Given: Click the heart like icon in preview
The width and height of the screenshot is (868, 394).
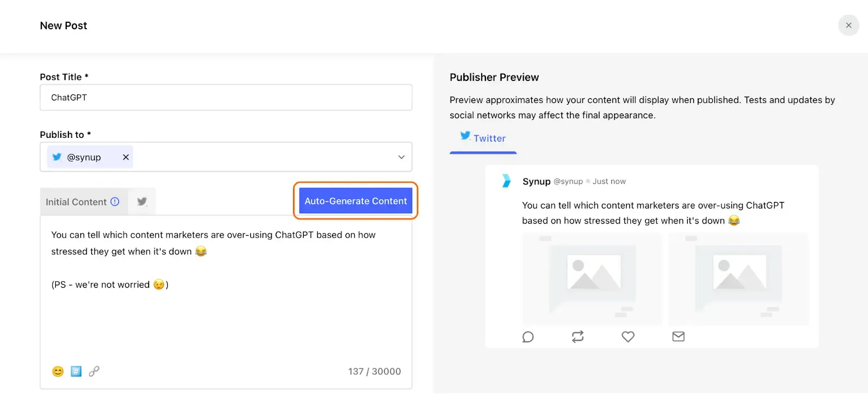Looking at the screenshot, I should click(628, 337).
